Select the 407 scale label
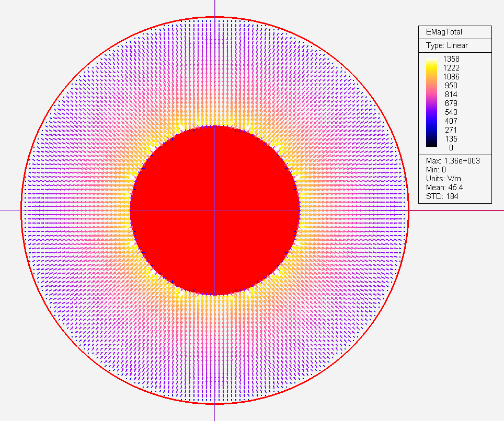The width and height of the screenshot is (504, 421). (x=451, y=121)
